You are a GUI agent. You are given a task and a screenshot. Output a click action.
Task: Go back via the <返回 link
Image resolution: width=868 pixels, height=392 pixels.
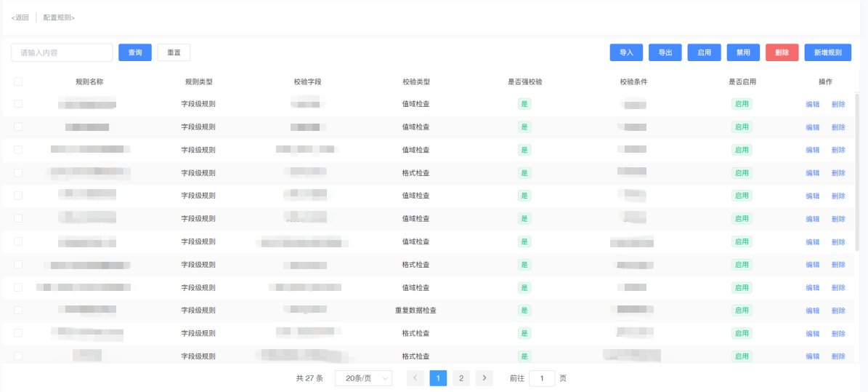pyautogui.click(x=20, y=17)
